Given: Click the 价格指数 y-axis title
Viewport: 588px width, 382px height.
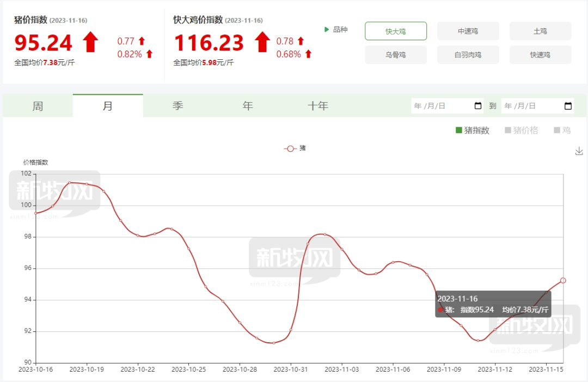Looking at the screenshot, I should click(35, 162).
